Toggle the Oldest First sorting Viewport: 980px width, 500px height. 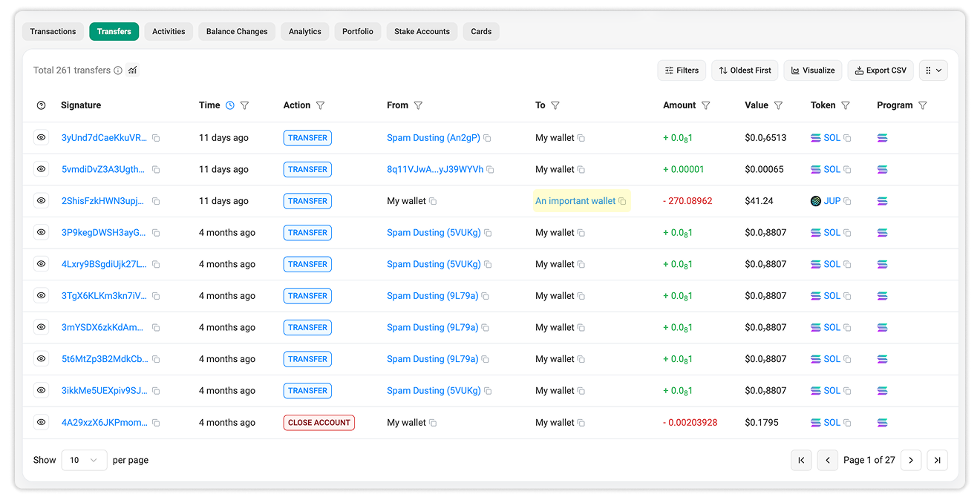(745, 70)
